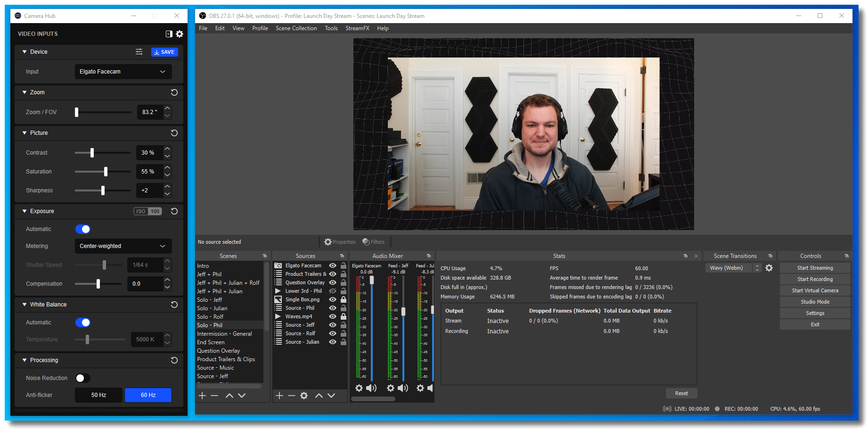This screenshot has height=430, width=868.
Task: Toggle lock on Single Box.png source
Action: point(344,299)
